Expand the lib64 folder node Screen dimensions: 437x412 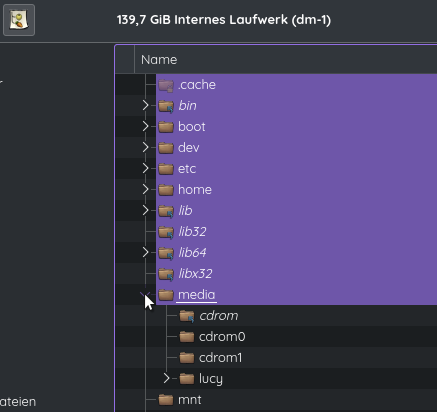pos(145,253)
